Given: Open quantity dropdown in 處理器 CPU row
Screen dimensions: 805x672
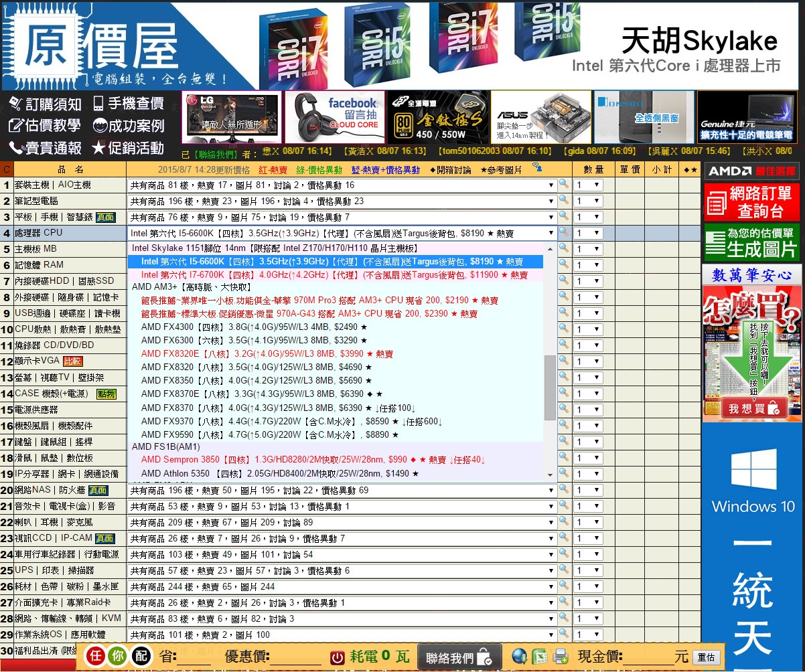Looking at the screenshot, I should point(588,233).
